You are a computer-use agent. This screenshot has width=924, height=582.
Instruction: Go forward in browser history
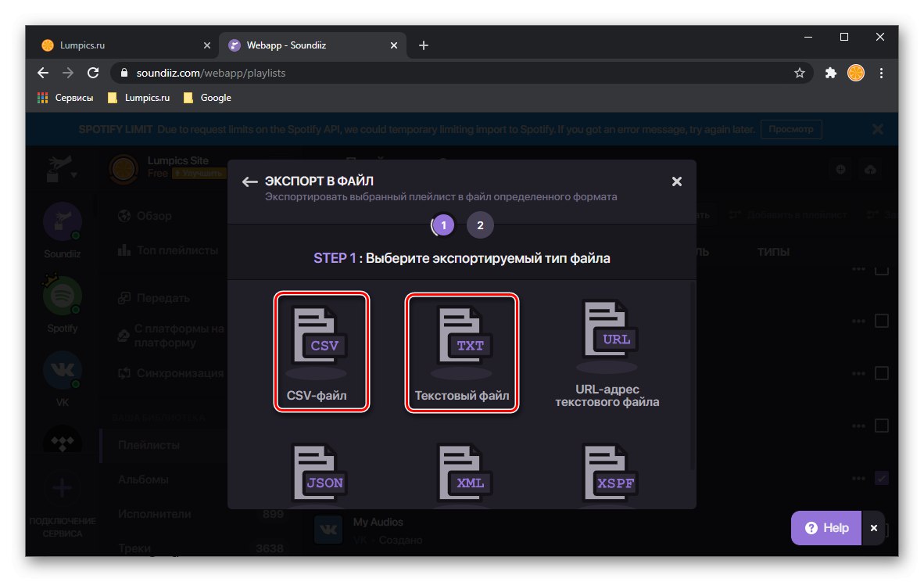[68, 73]
